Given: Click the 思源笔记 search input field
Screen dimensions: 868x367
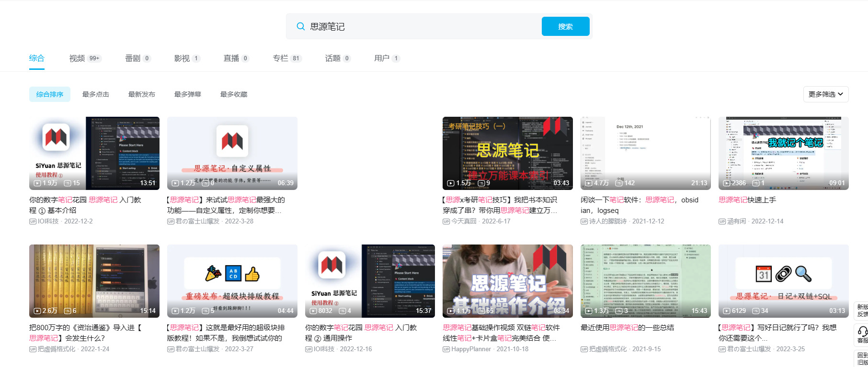Looking at the screenshot, I should pyautogui.click(x=422, y=26).
